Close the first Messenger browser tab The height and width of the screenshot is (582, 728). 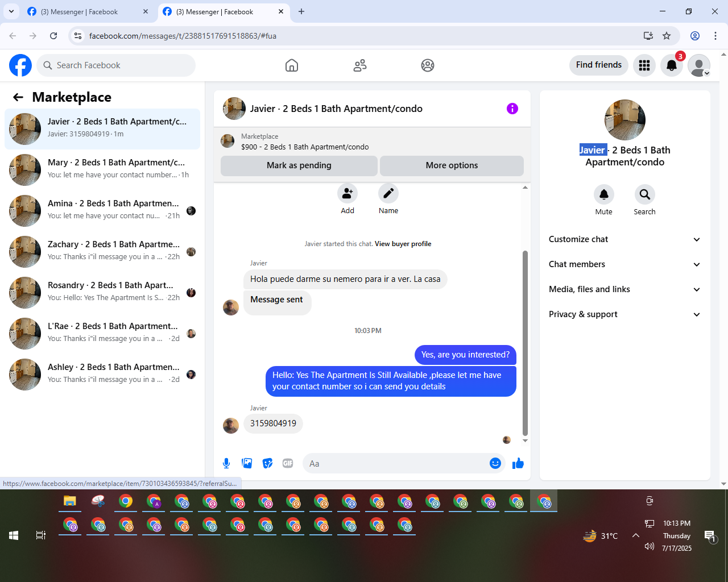146,11
